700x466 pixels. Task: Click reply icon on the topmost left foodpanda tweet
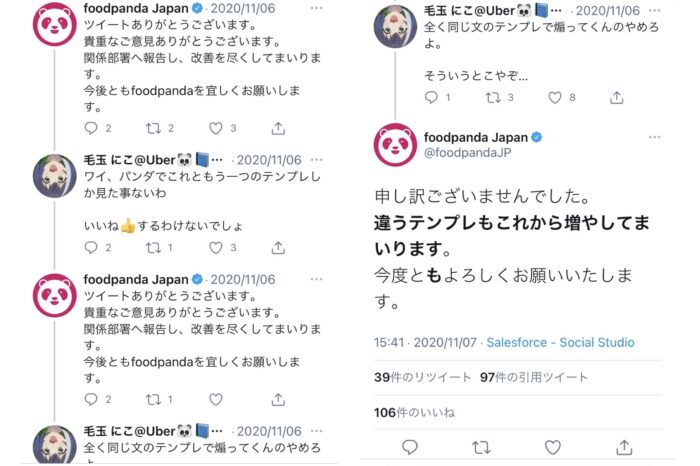[91, 128]
